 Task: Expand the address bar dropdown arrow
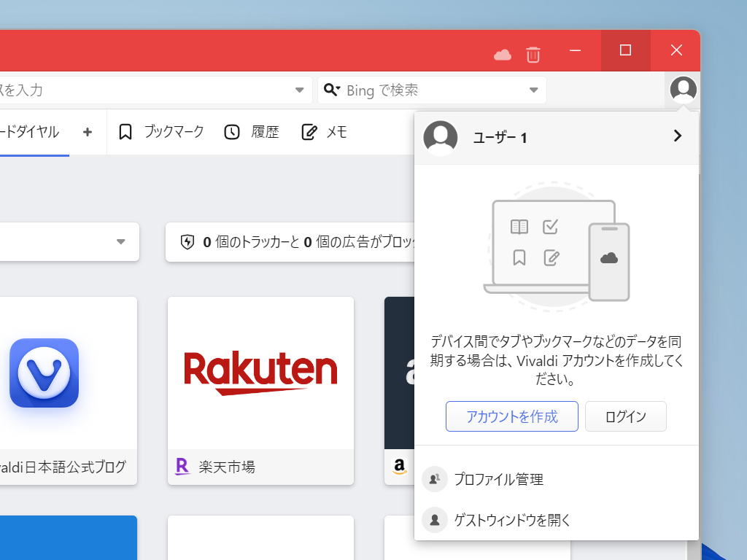pos(299,90)
